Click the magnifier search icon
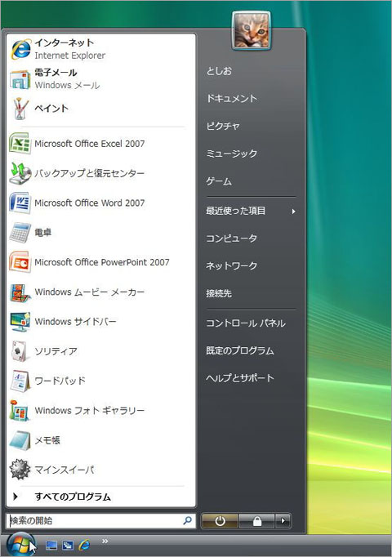The image size is (392, 557). pyautogui.click(x=187, y=521)
